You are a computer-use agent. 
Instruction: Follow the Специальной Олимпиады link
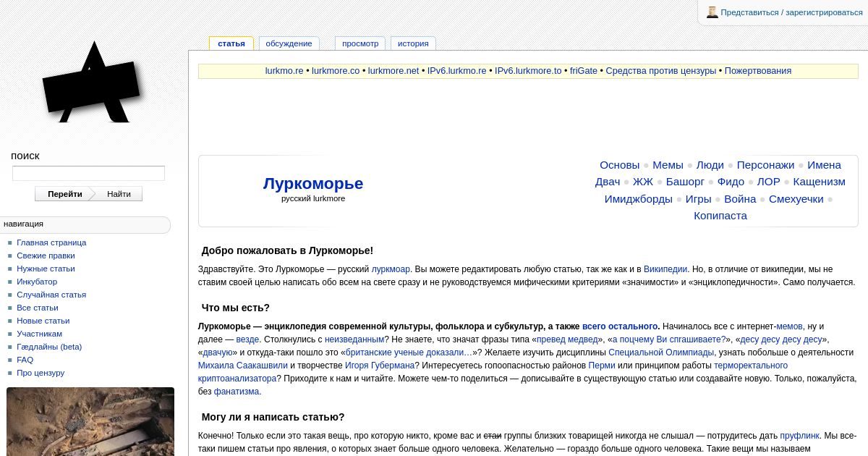point(661,352)
